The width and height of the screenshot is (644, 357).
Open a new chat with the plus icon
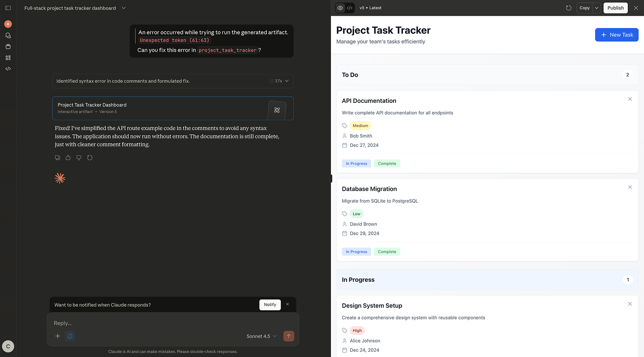[7, 24]
